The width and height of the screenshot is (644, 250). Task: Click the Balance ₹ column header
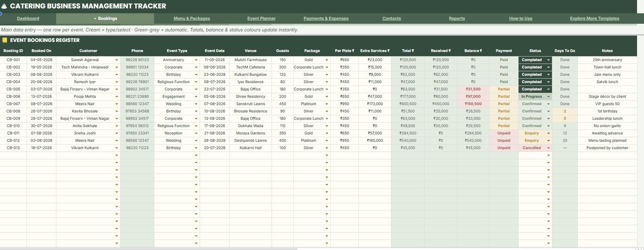pyautogui.click(x=473, y=51)
